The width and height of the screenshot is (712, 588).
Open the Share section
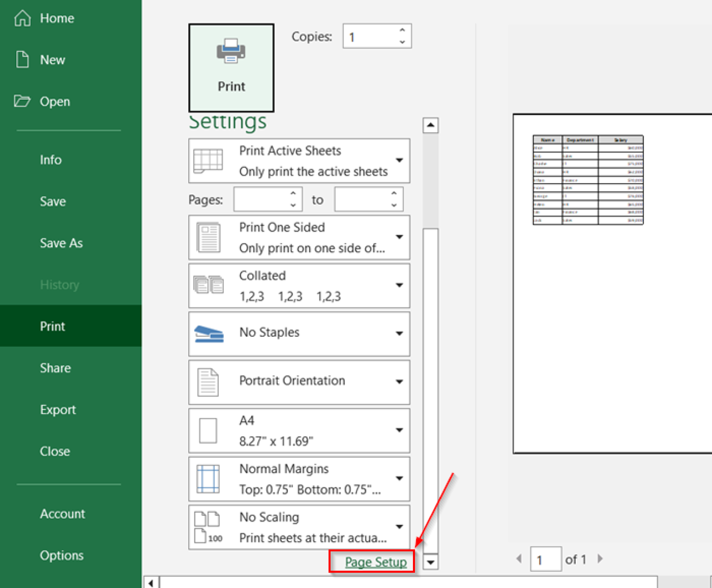coord(55,368)
